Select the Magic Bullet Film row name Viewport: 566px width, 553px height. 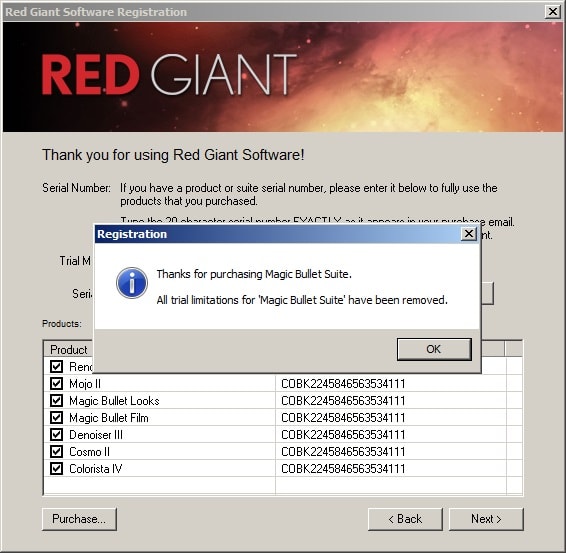109,418
